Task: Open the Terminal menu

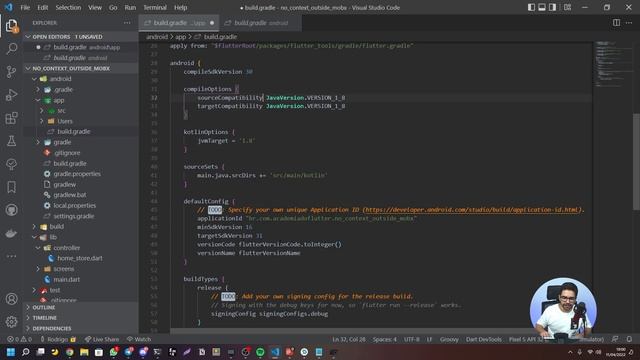Action: [155, 7]
